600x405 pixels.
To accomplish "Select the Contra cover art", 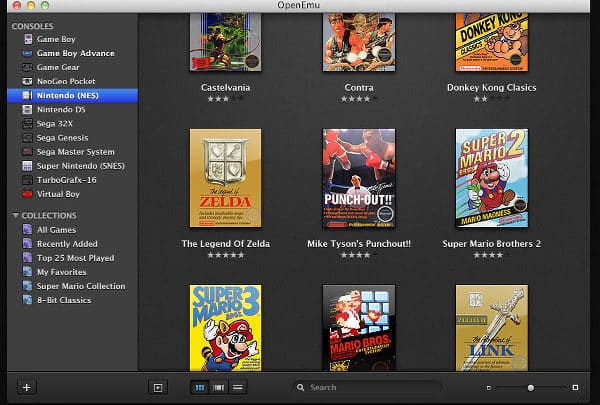I will click(x=359, y=42).
